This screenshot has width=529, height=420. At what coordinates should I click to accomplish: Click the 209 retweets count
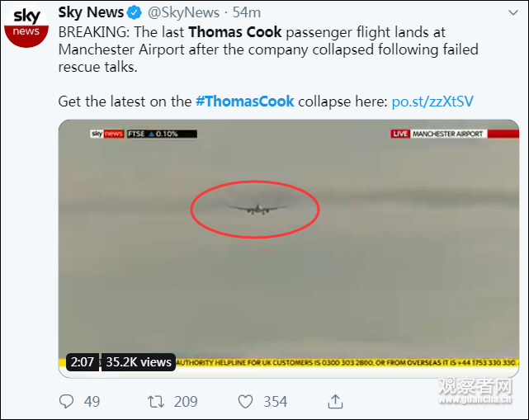coord(186,401)
